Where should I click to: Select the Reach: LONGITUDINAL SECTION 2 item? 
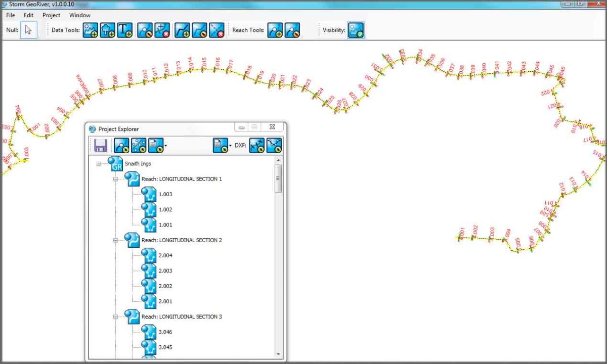point(181,240)
